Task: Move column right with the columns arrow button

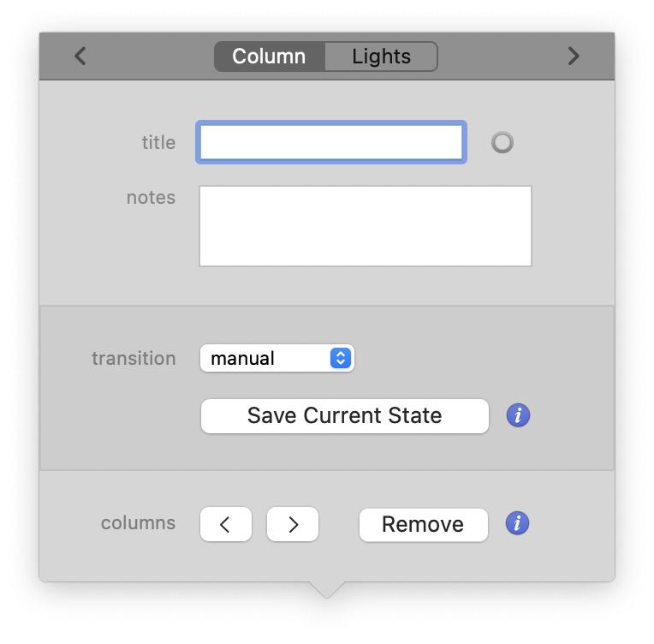Action: pyautogui.click(x=293, y=524)
